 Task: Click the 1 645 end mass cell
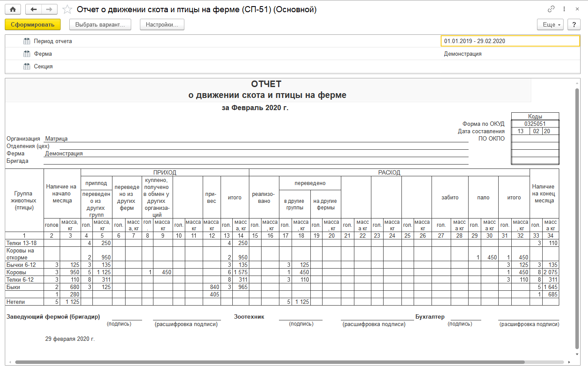pos(550,287)
